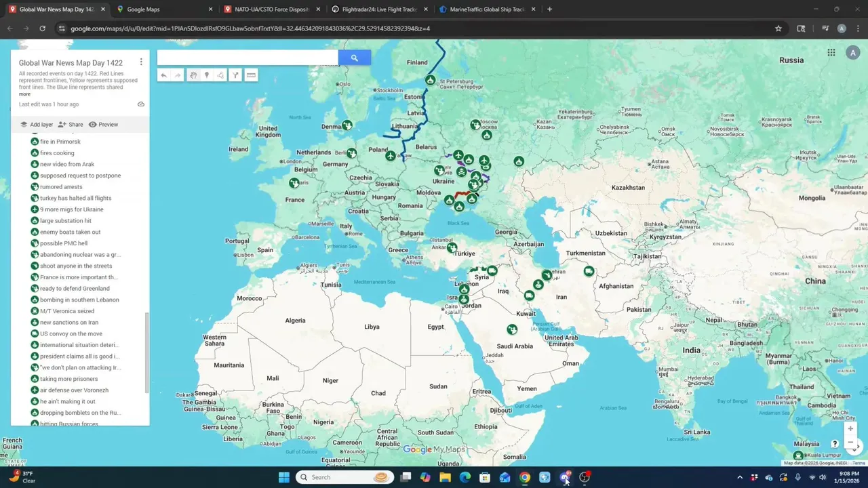868x488 pixels.
Task: Choose the Add directions tool
Action: [235, 75]
